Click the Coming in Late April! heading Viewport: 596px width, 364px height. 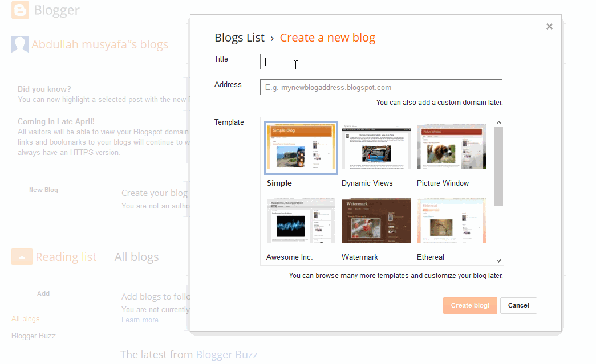(x=56, y=121)
